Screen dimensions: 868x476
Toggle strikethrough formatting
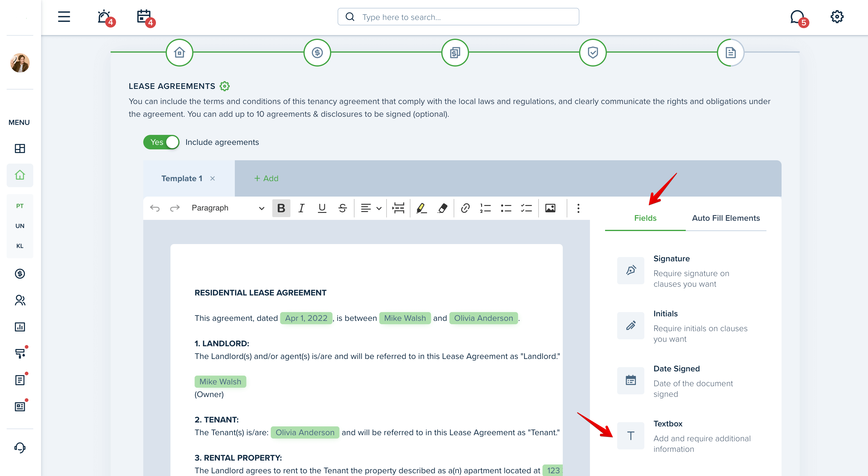(342, 208)
